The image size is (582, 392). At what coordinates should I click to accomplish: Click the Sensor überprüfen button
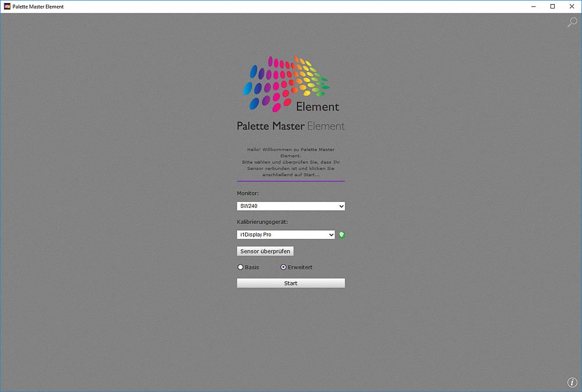click(265, 251)
